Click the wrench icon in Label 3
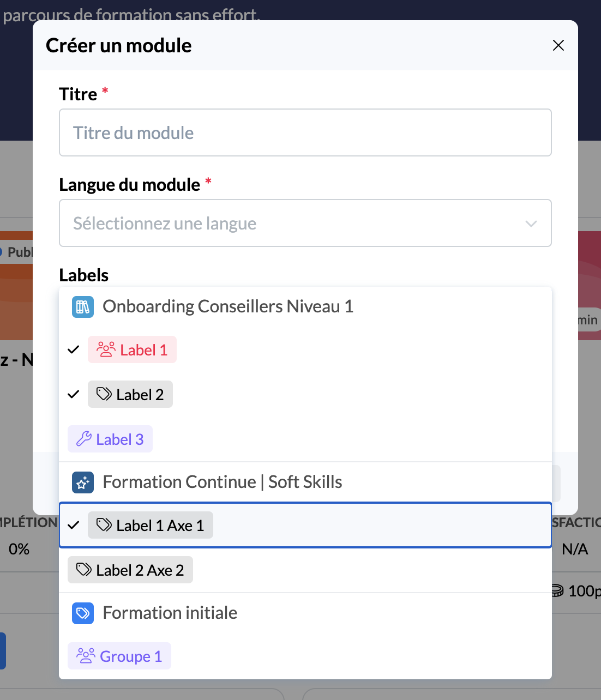 click(x=83, y=439)
